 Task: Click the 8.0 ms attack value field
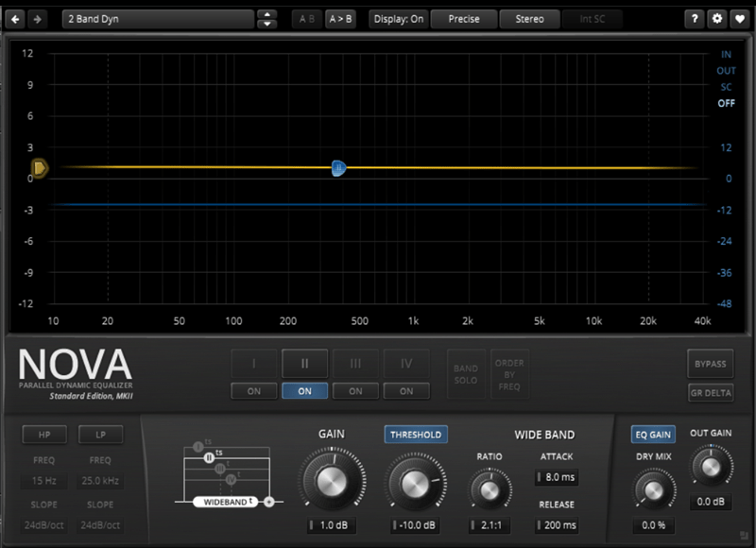557,477
